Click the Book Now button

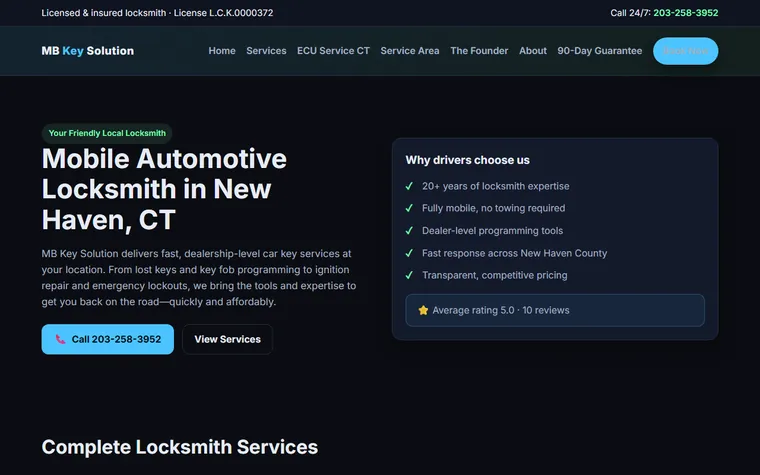click(685, 51)
